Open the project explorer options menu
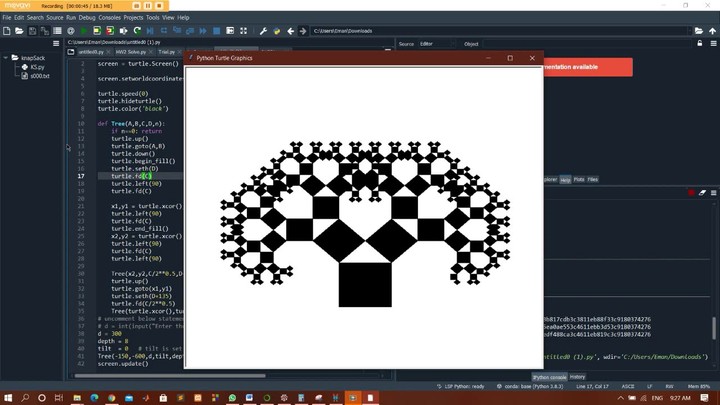 56,43
